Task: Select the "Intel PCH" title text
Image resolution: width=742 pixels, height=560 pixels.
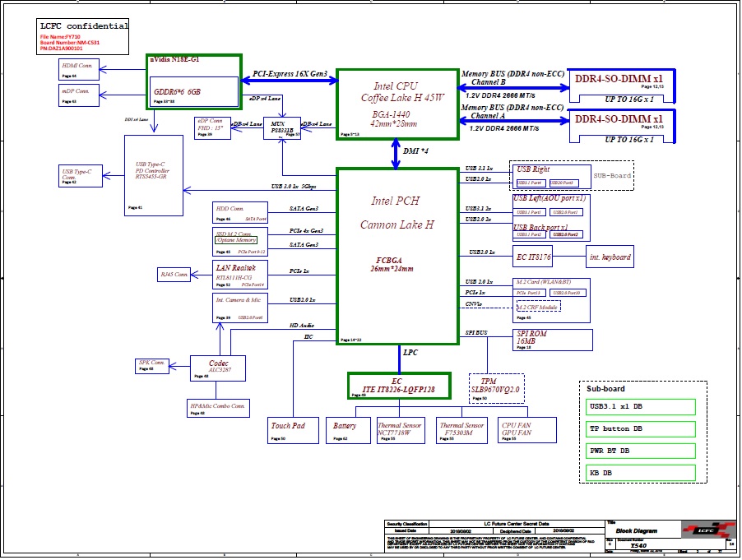Action: 395,201
